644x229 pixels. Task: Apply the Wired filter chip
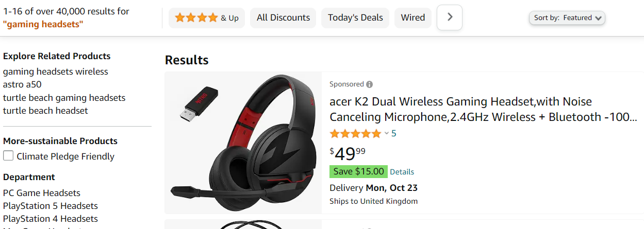pyautogui.click(x=413, y=18)
